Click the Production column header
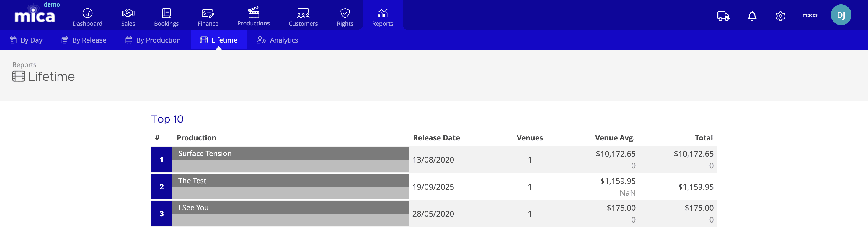 [x=196, y=138]
